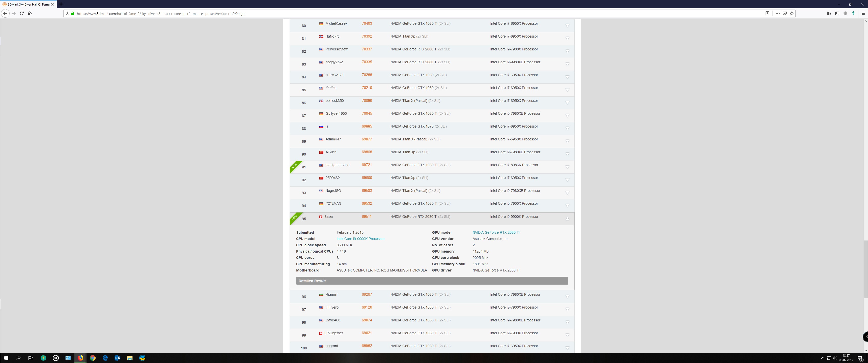
Task: Open the page actions three-dots menu
Action: [x=777, y=13]
